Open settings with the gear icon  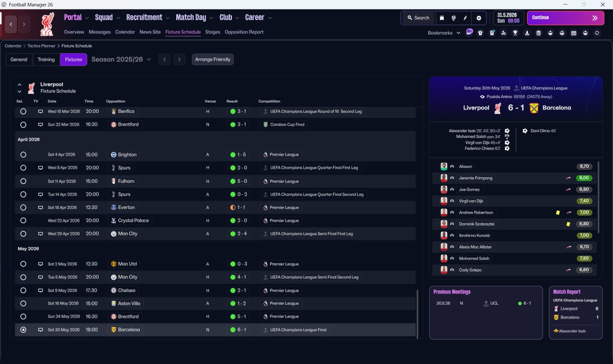click(x=478, y=18)
